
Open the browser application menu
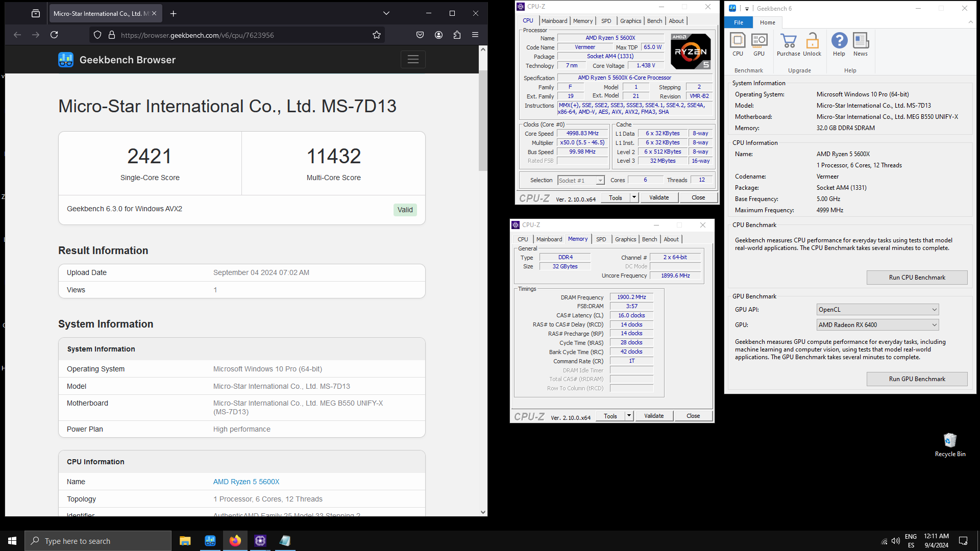tap(475, 35)
